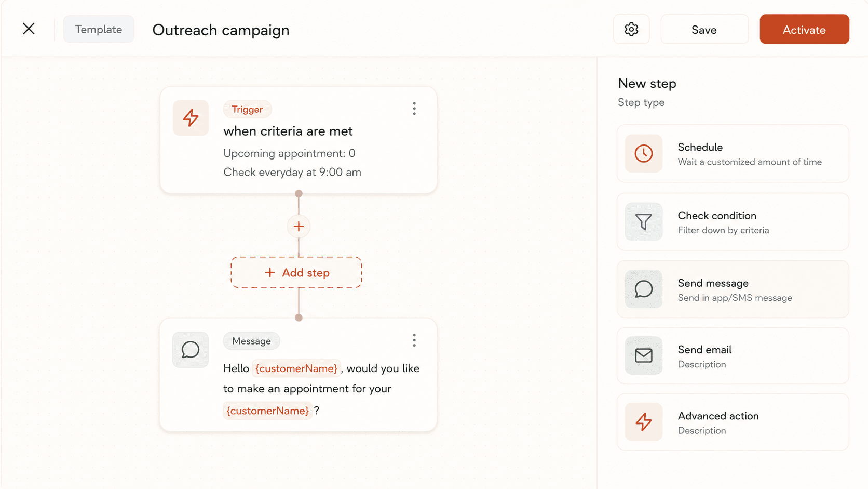Select the Check condition funnel icon
868x489 pixels.
pyautogui.click(x=644, y=222)
